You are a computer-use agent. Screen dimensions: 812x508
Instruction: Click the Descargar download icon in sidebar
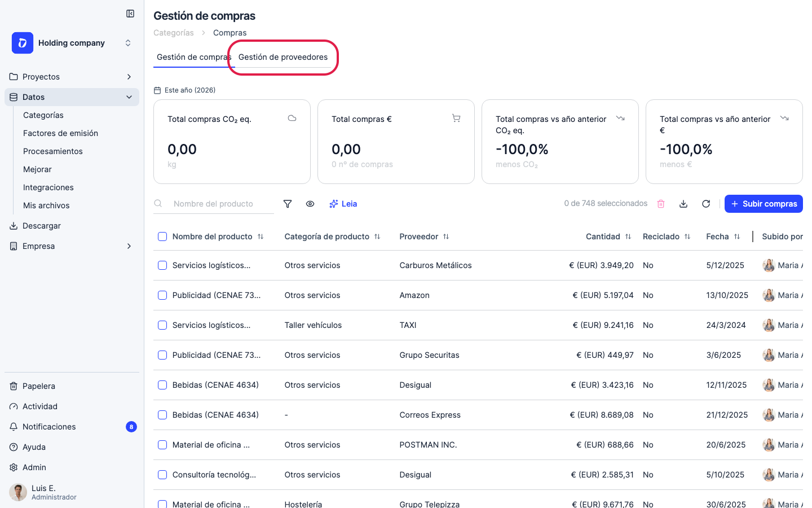(x=14, y=226)
